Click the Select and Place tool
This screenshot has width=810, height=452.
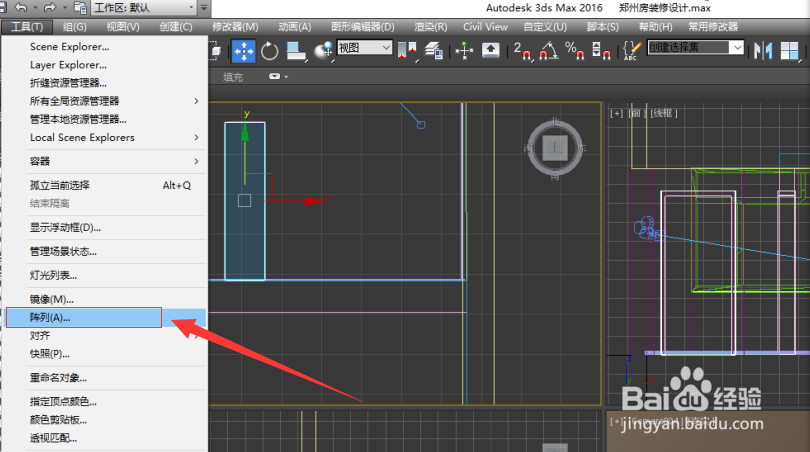[324, 51]
